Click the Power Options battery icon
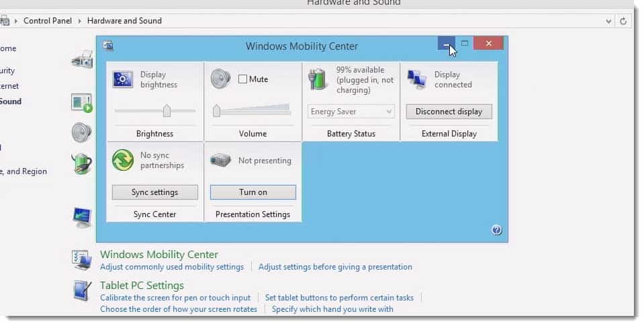The height and width of the screenshot is (326, 644). [81, 163]
